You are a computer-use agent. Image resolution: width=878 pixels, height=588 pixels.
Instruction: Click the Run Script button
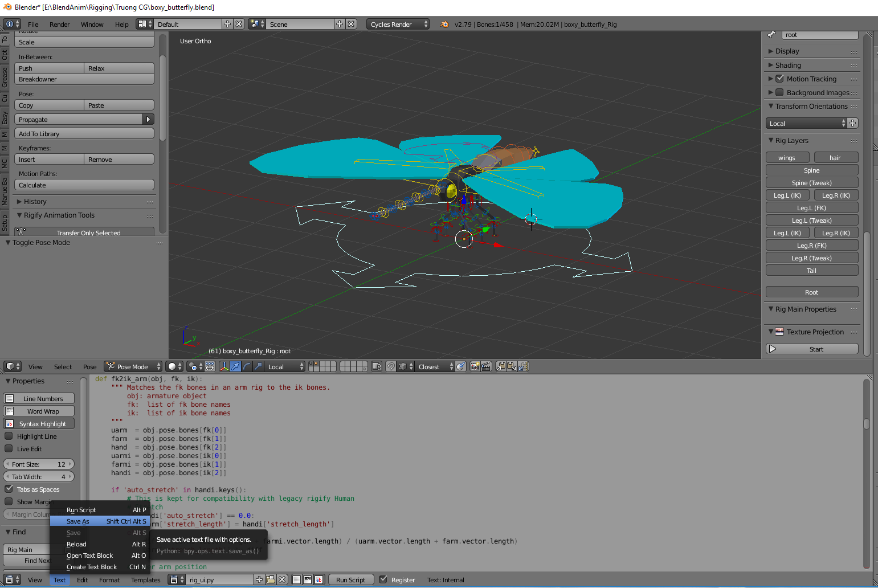pos(351,579)
